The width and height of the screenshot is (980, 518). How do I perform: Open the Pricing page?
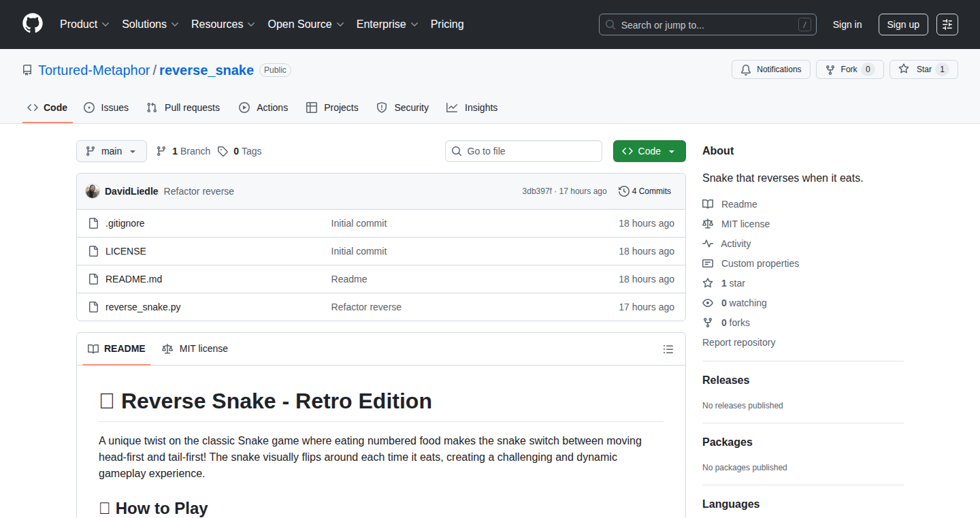pyautogui.click(x=447, y=25)
